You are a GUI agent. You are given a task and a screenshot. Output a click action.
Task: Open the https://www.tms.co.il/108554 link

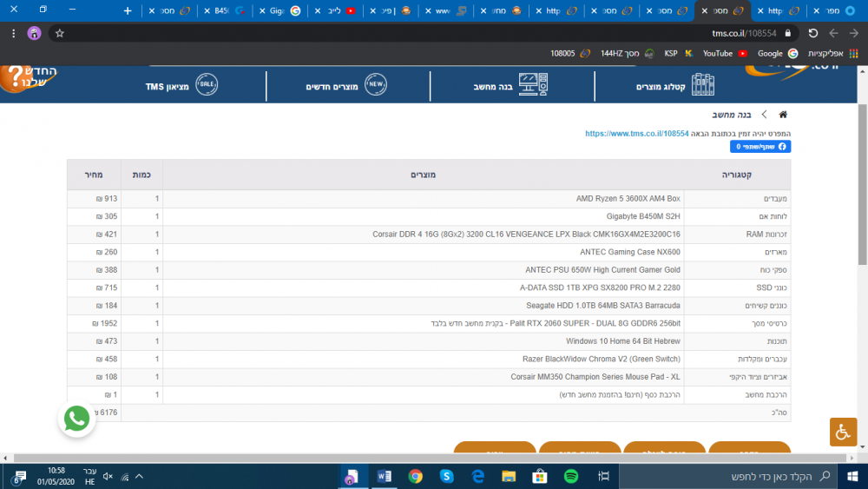point(636,134)
